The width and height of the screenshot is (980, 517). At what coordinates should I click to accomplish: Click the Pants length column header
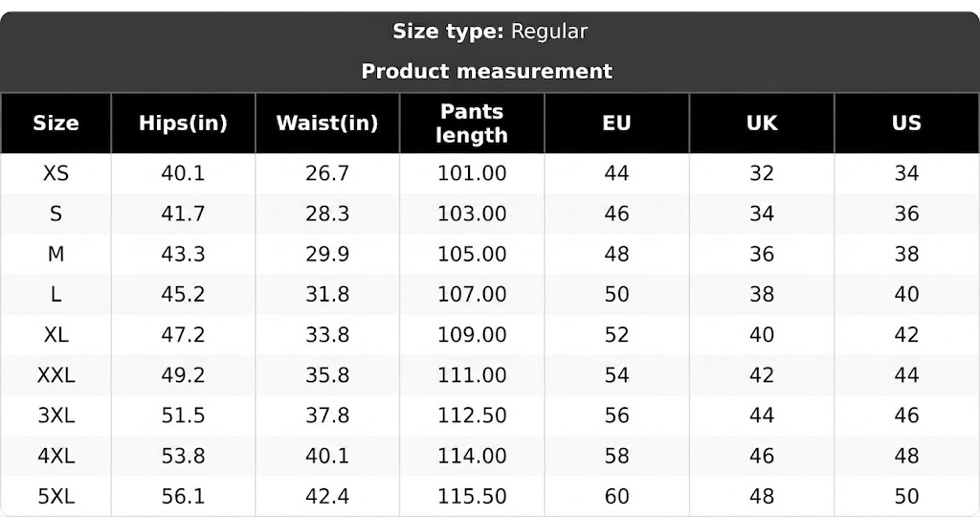tap(472, 124)
